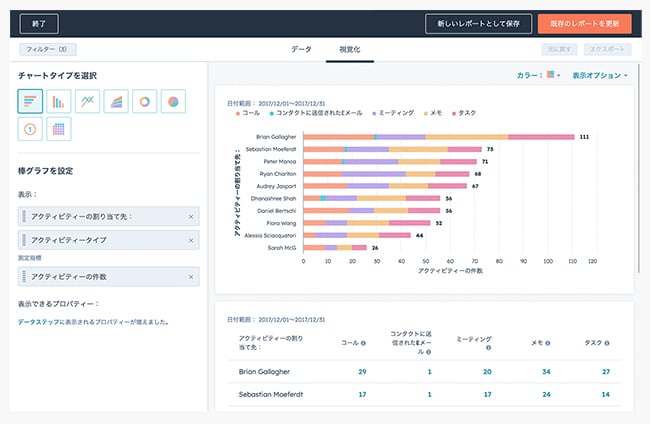Click Daniel Bertschi label on chart axis
The width and height of the screenshot is (650, 424).
click(276, 211)
